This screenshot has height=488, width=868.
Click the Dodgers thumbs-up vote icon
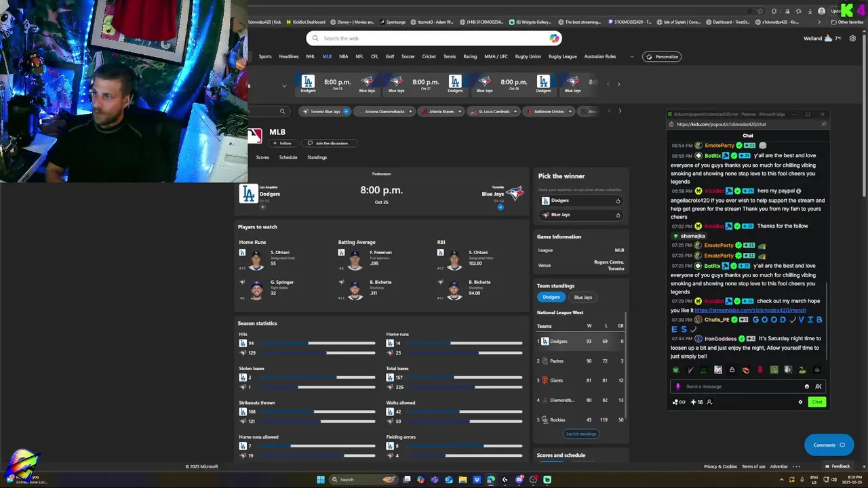pos(618,201)
